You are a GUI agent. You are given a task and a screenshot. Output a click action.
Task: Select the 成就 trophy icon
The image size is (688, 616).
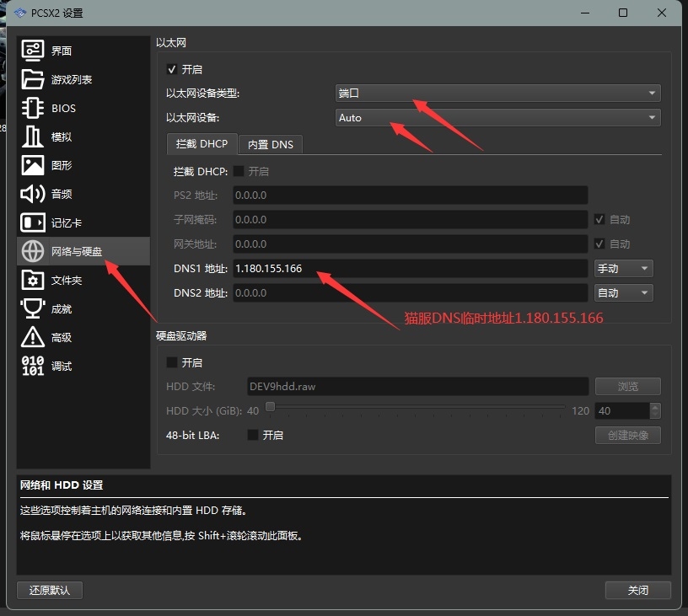point(33,308)
